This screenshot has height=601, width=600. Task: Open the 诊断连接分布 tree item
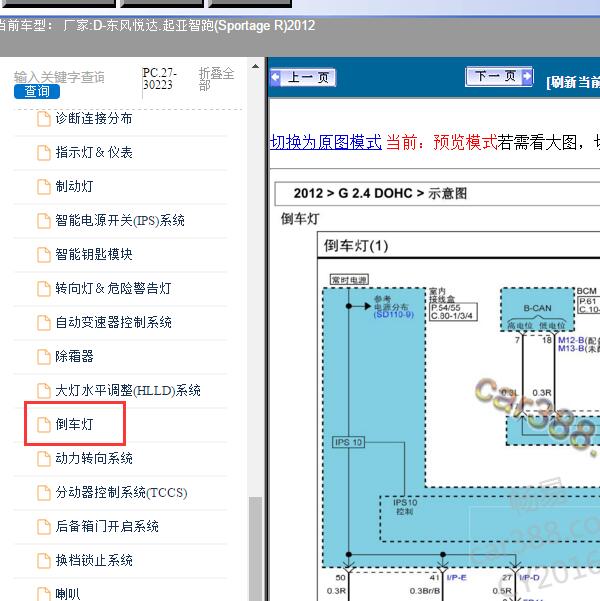click(x=94, y=118)
